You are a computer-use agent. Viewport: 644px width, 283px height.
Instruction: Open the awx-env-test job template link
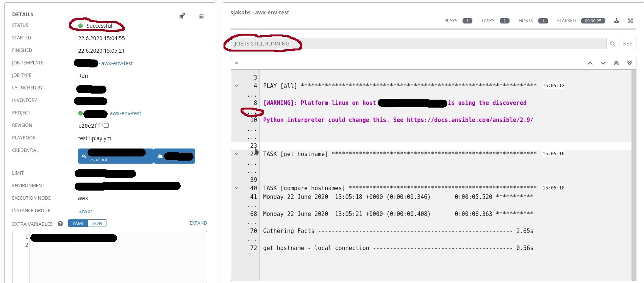[x=117, y=63]
